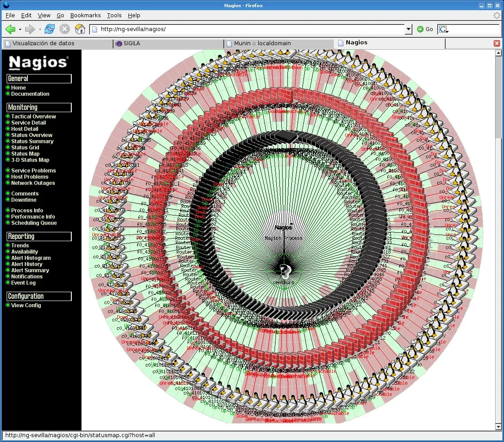504x442 pixels.
Task: Open Notifications report
Action: (27, 277)
